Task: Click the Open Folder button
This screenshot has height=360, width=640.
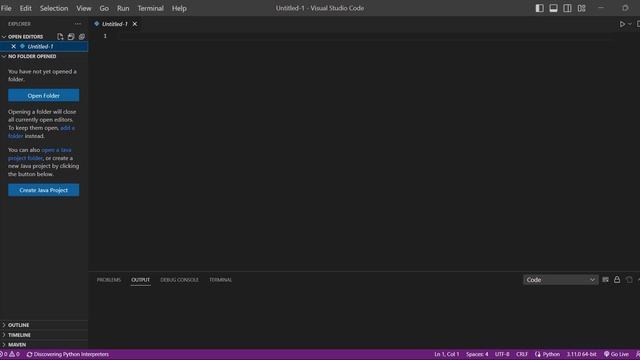Action: click(x=44, y=96)
